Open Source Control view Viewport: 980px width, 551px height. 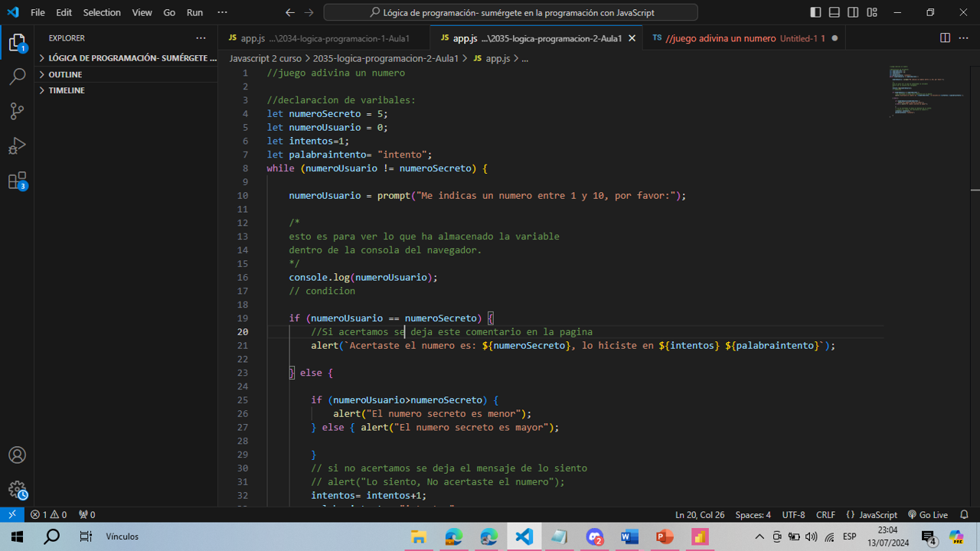click(17, 111)
